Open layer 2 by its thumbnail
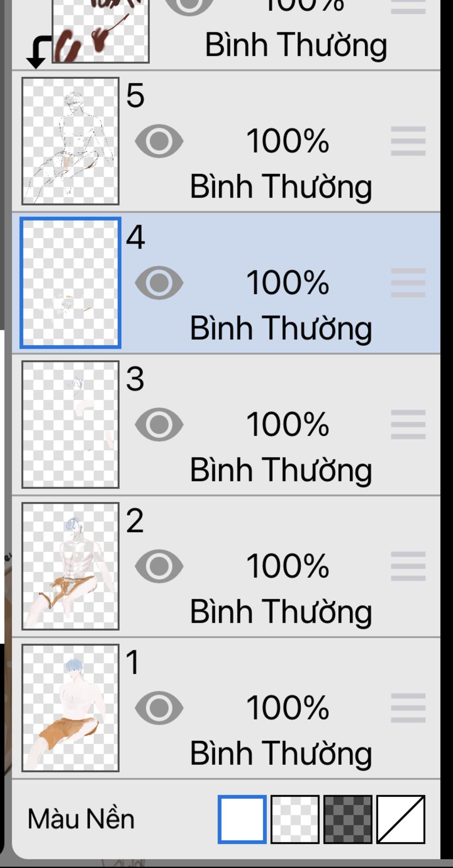453x868 pixels. (x=70, y=566)
